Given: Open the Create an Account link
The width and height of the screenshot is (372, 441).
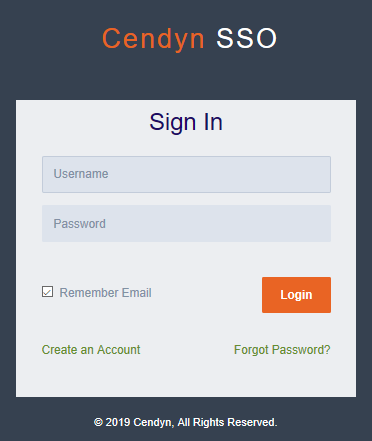Looking at the screenshot, I should [x=91, y=350].
